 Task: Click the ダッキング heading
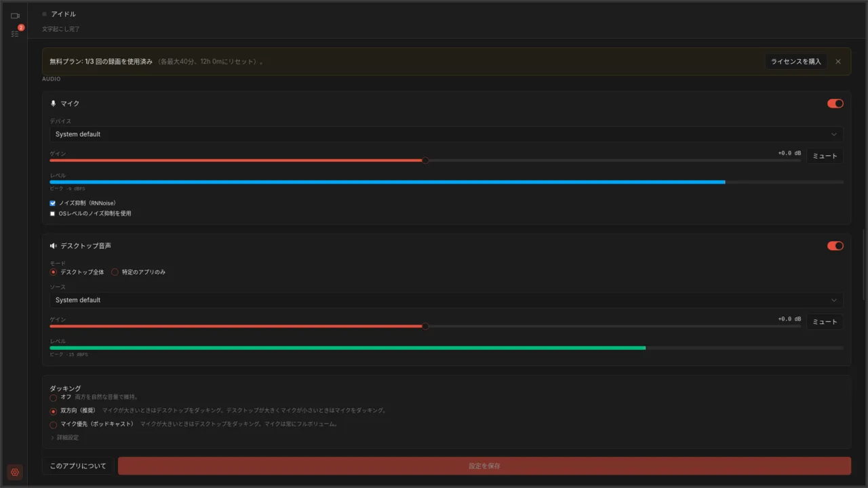coord(65,388)
